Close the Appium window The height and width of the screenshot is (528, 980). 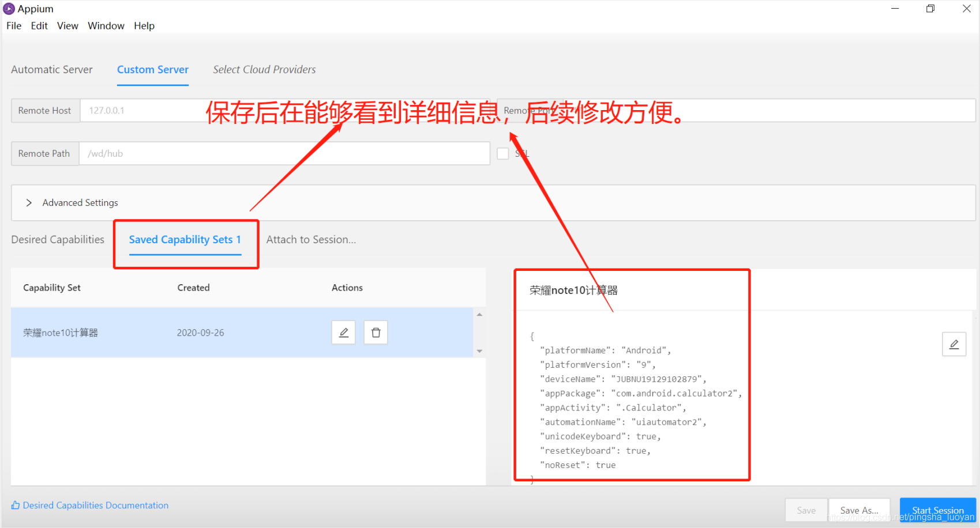967,9
